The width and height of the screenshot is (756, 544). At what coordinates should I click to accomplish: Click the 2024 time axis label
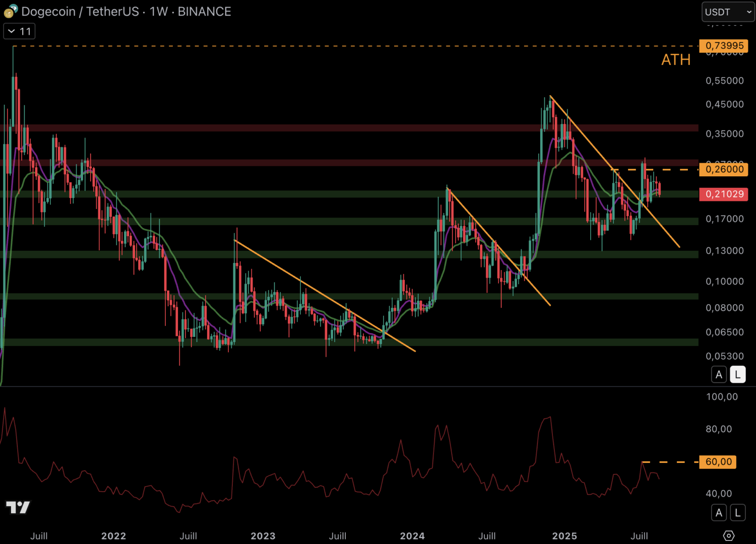[x=412, y=536]
